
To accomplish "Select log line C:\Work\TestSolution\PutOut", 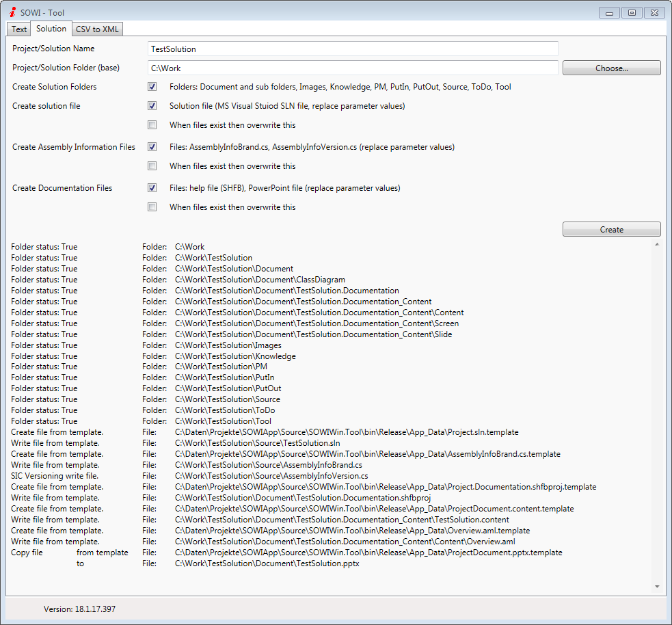I will (x=228, y=388).
